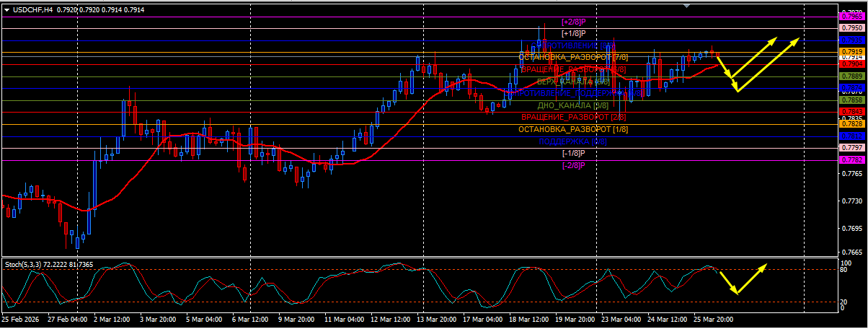868x329 pixels.
Task: Click the pink 0.7797 price tag
Action: coord(851,148)
